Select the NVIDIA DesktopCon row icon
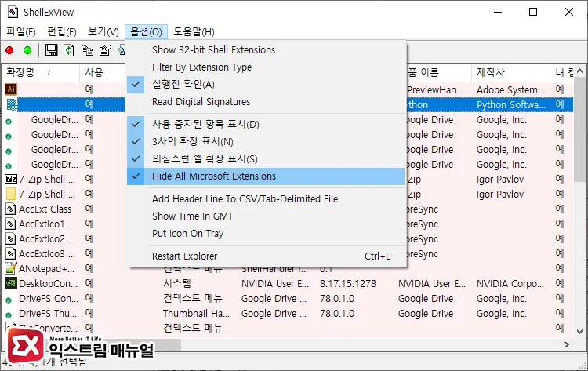The width and height of the screenshot is (588, 371). [x=11, y=284]
